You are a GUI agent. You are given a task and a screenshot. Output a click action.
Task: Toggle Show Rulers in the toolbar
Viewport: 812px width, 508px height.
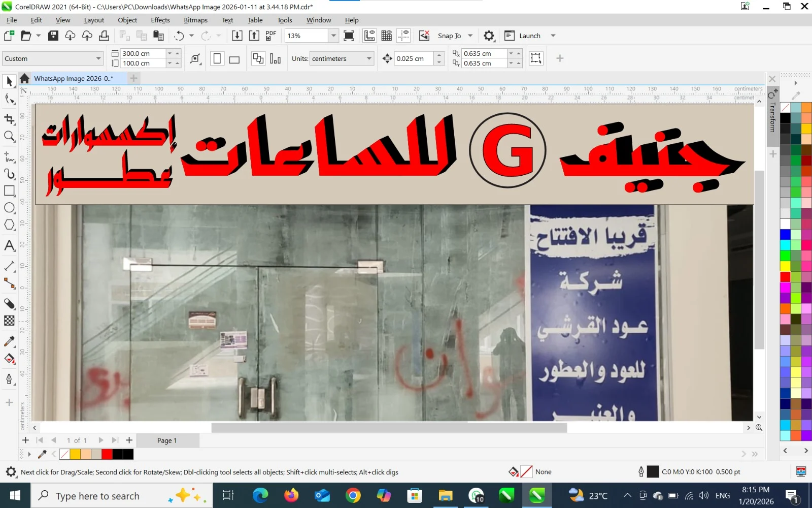coord(369,36)
